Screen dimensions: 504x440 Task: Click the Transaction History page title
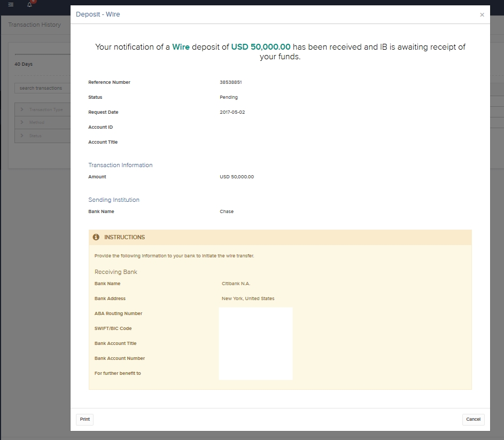click(x=34, y=25)
